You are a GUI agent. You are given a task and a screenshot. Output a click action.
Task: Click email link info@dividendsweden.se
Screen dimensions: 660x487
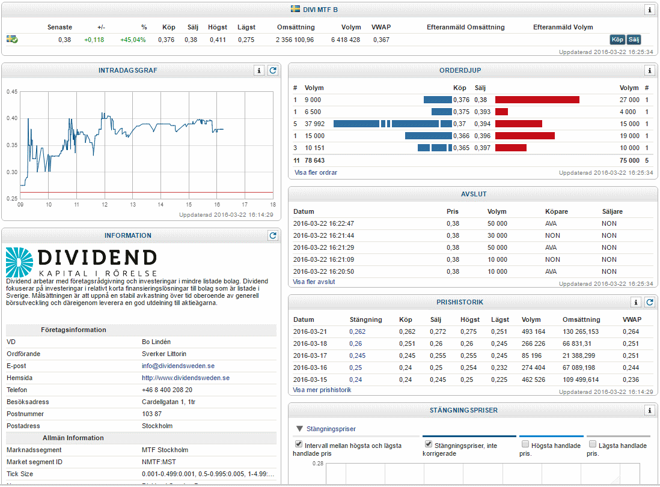(178, 366)
